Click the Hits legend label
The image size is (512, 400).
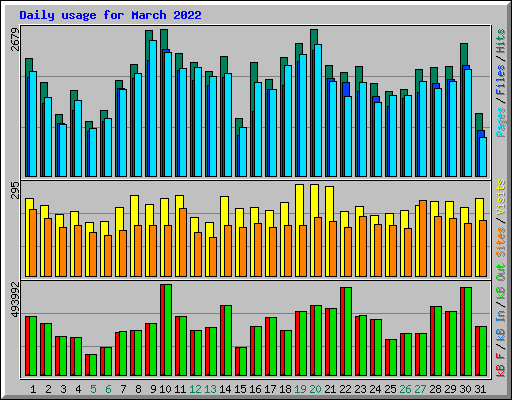coord(501,41)
